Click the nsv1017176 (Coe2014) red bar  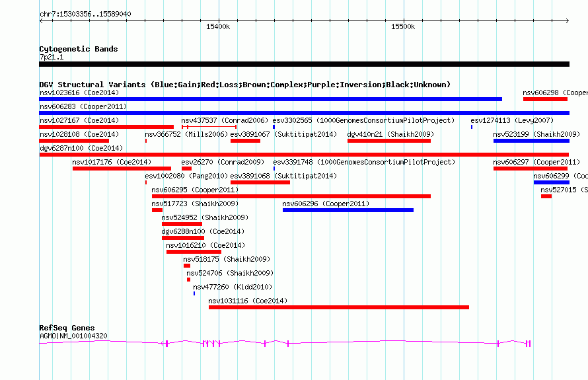(122, 169)
